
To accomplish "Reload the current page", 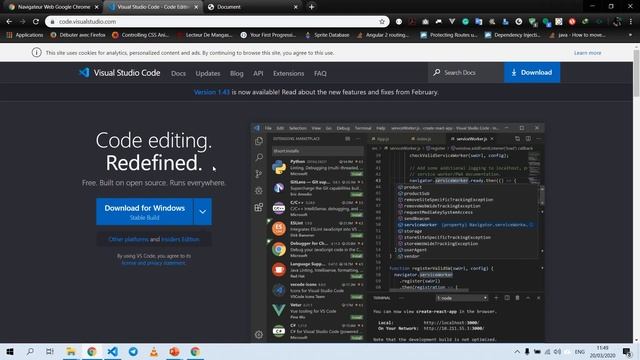I will point(36,22).
